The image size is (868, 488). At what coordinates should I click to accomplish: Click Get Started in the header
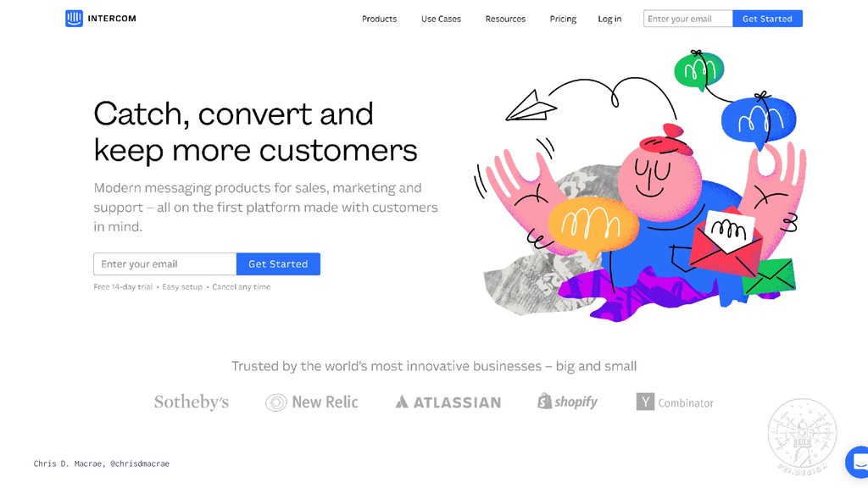[767, 19]
